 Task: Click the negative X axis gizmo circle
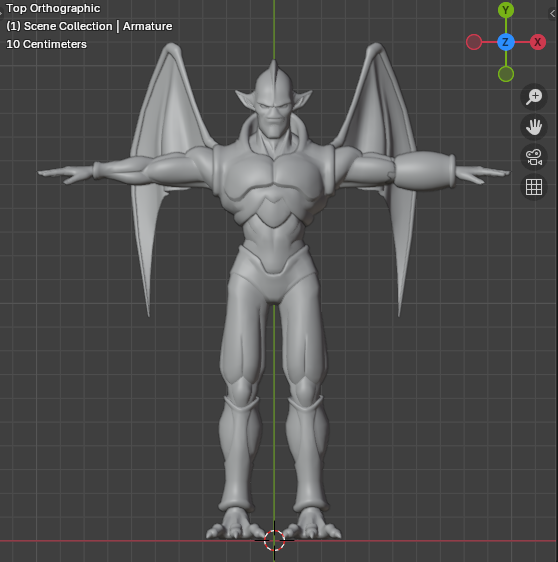coord(474,42)
